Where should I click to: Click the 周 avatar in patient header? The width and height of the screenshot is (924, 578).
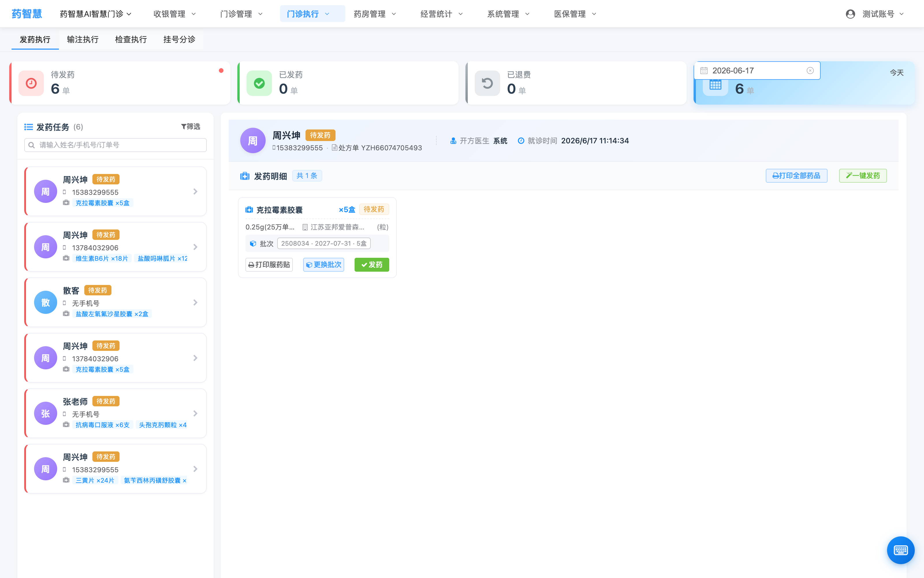(253, 141)
